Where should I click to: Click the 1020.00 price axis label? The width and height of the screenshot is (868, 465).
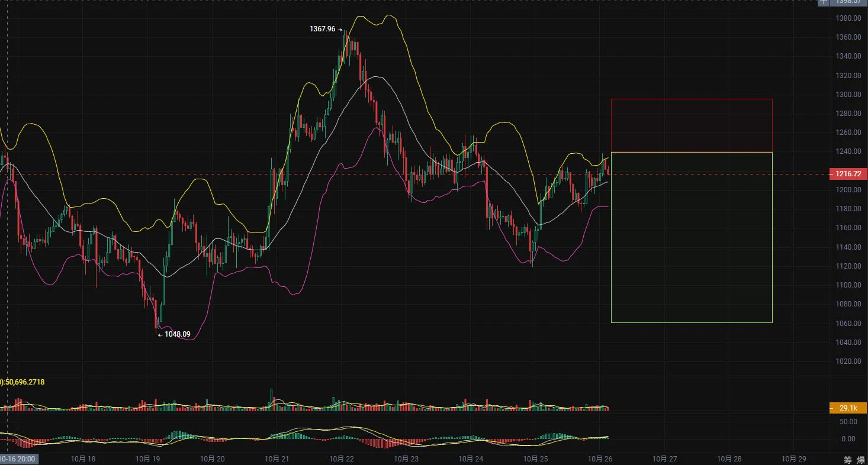848,361
